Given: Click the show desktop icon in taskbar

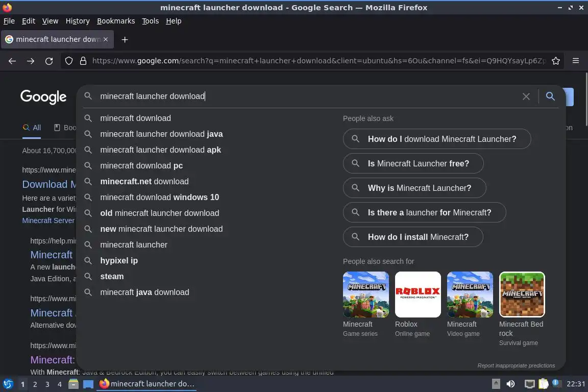Looking at the screenshot, I should pyautogui.click(x=88, y=384).
